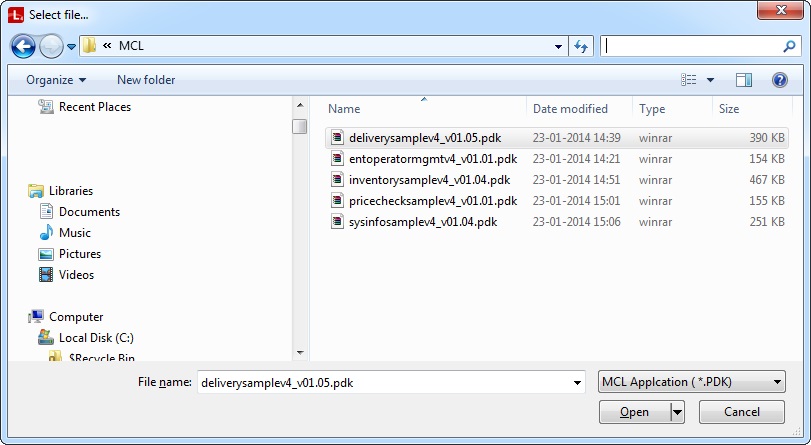Click the back navigation arrow button
The image size is (811, 445).
[x=24, y=46]
